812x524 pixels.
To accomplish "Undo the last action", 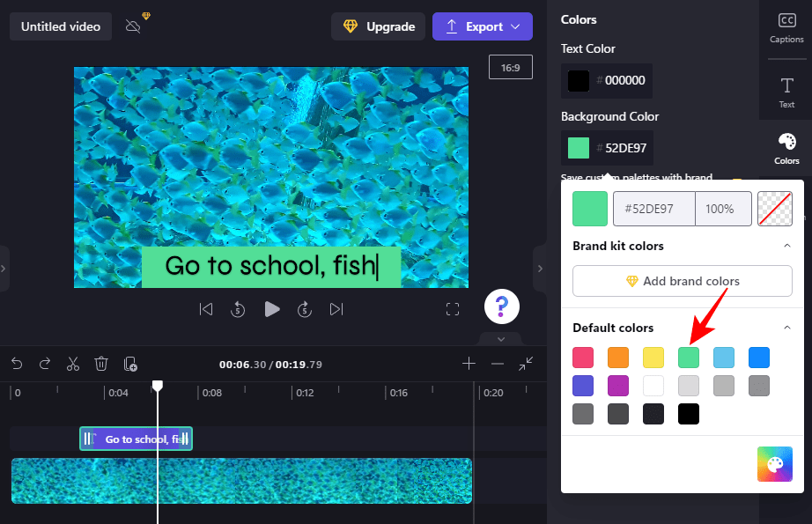I will coord(17,364).
